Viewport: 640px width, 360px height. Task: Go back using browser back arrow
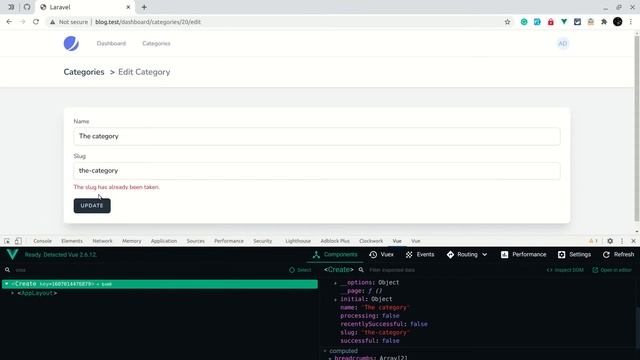pyautogui.click(x=9, y=22)
